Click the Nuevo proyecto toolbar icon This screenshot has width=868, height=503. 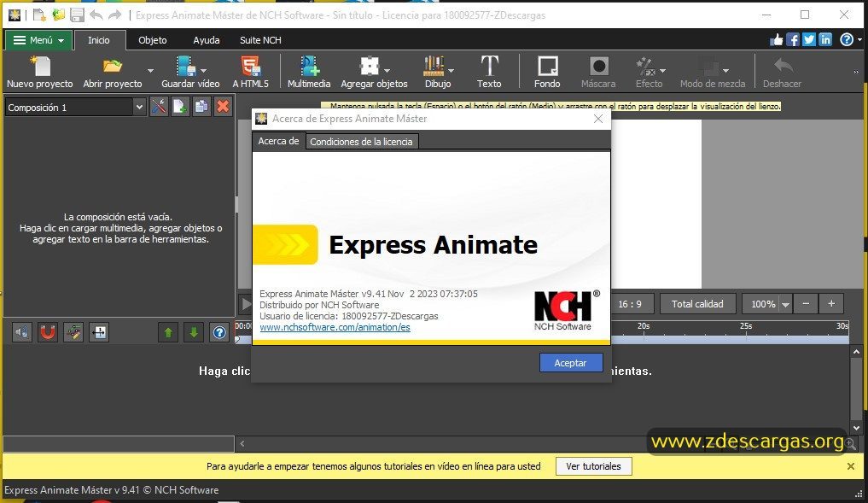coord(40,66)
